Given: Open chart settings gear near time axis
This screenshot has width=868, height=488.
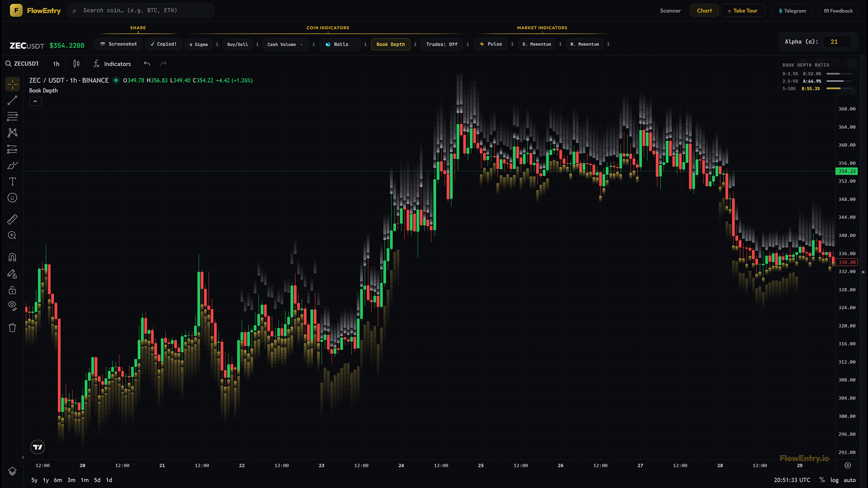Looking at the screenshot, I should click(x=848, y=465).
